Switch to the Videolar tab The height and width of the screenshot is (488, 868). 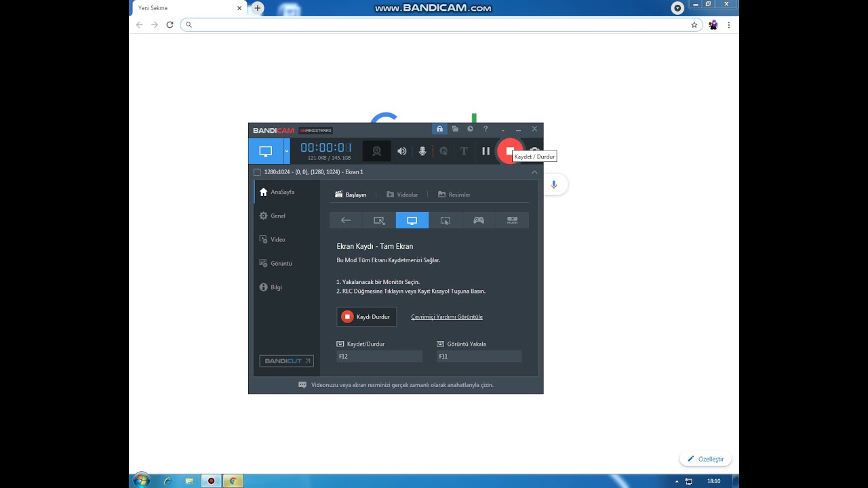pyautogui.click(x=402, y=195)
